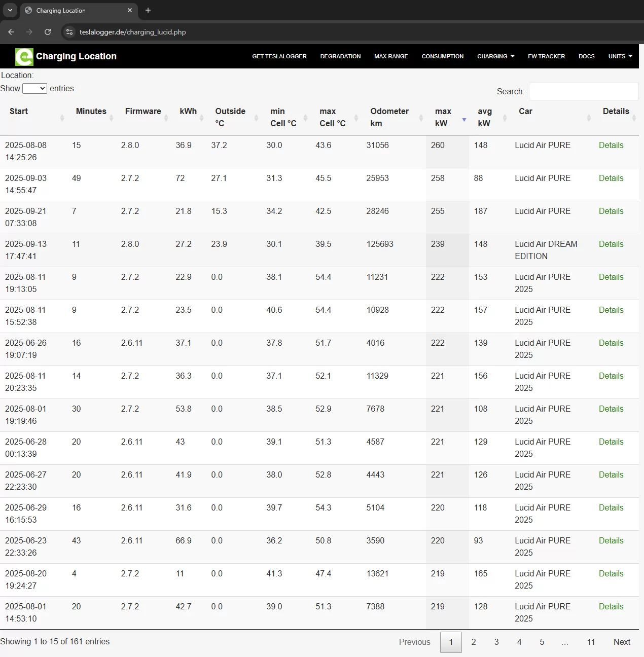Click the Charging Location brand title
Viewport: 644px width, 657px height.
point(76,56)
